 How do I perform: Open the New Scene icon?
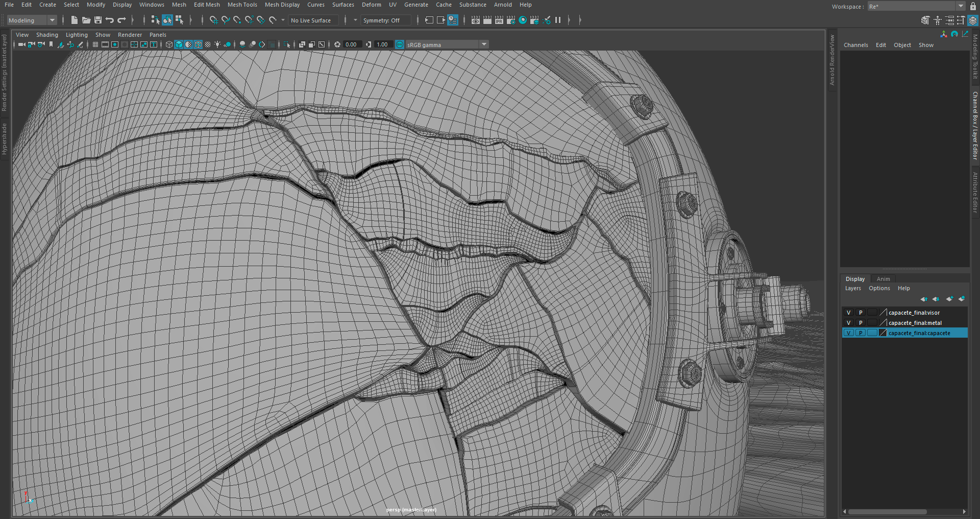tap(75, 20)
